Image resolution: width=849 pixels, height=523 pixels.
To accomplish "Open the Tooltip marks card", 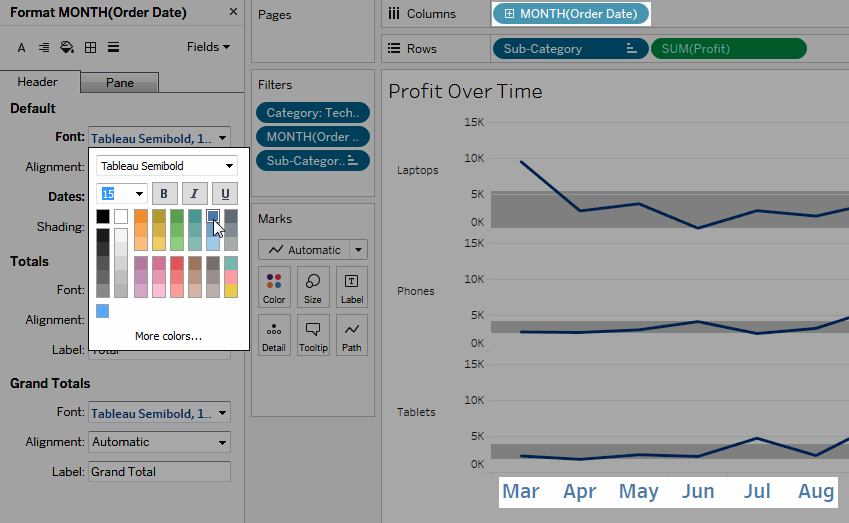I will click(313, 335).
